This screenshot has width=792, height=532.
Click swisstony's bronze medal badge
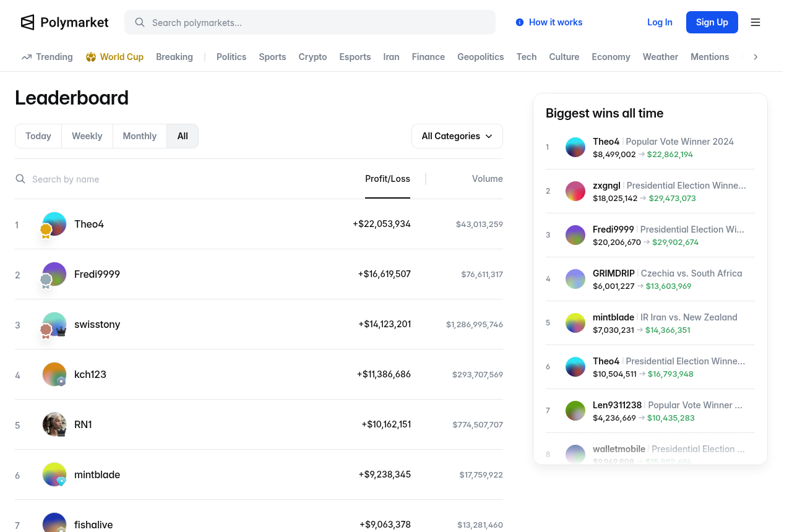click(46, 332)
